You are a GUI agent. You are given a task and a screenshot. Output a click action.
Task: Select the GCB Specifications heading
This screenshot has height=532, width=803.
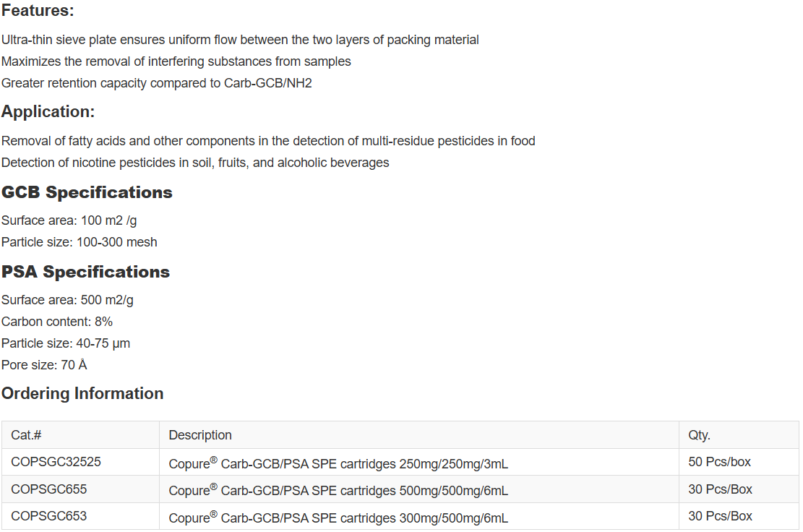point(87,192)
